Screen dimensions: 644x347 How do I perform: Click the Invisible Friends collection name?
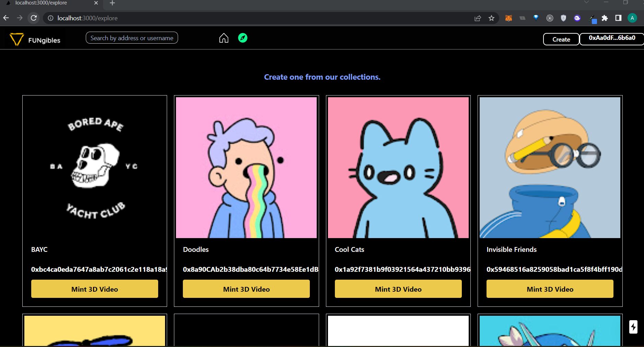pos(512,249)
